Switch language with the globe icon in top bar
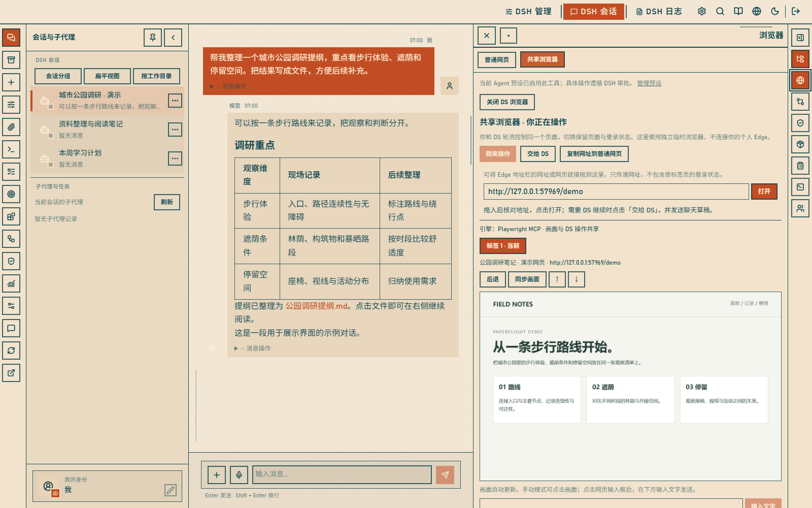This screenshot has width=812, height=508. tap(757, 11)
